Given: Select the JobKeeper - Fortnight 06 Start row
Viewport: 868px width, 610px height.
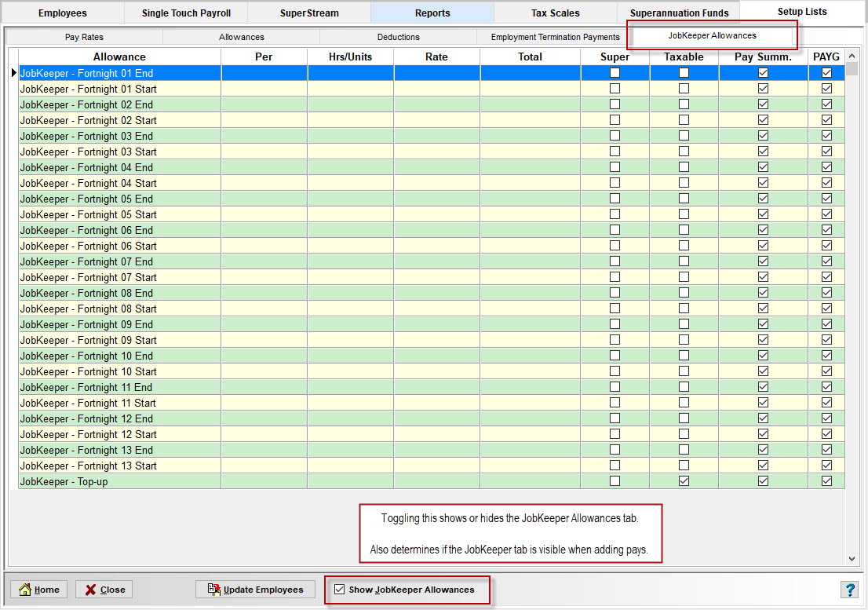Looking at the screenshot, I should pyautogui.click(x=432, y=246).
